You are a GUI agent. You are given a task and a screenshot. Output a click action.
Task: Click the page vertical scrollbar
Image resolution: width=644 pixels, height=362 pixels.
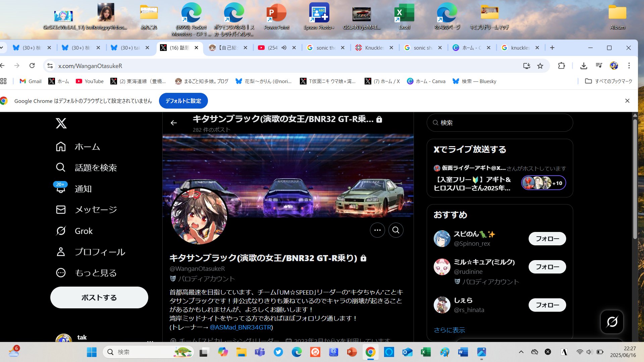click(635, 179)
